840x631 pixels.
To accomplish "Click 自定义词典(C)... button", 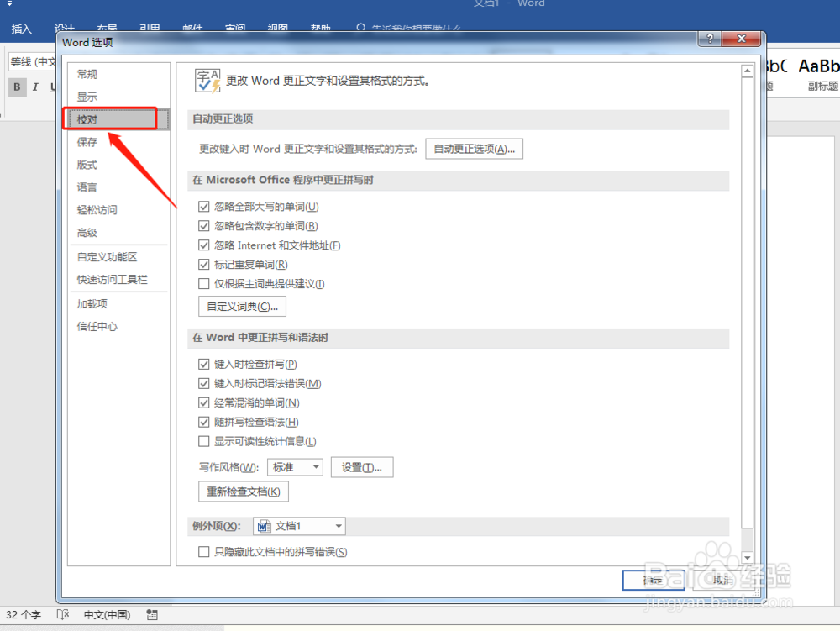I will [242, 307].
